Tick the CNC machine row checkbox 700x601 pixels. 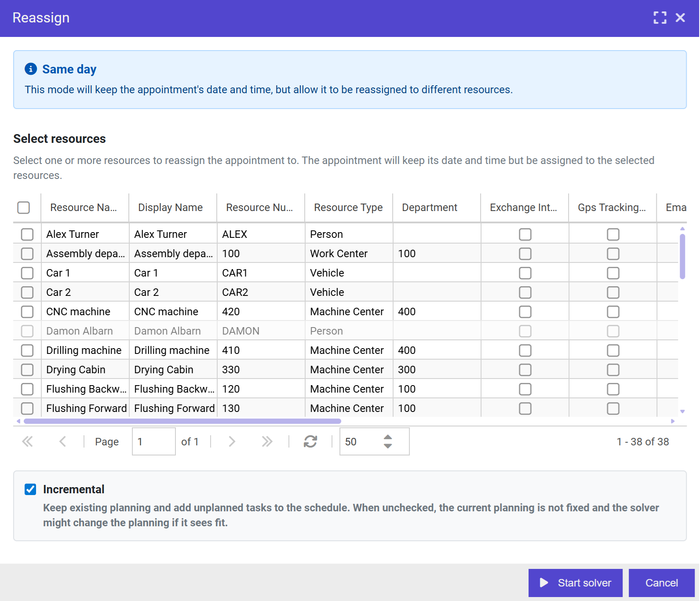pyautogui.click(x=27, y=312)
